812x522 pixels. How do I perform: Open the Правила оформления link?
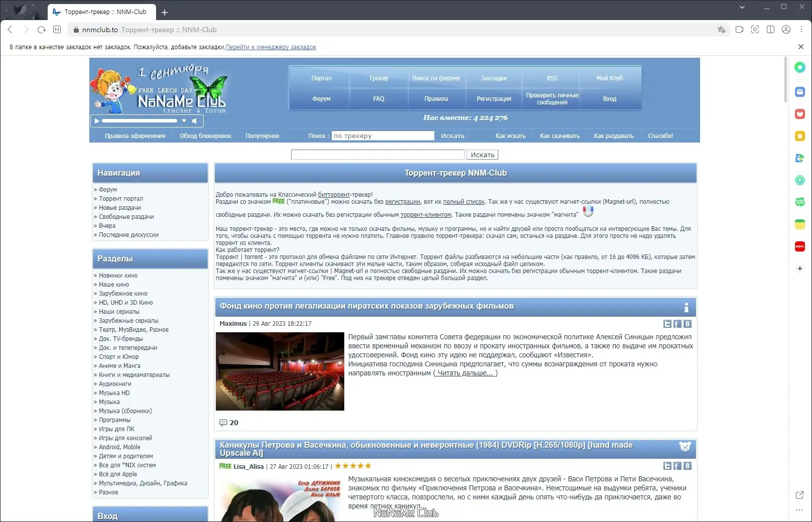[135, 136]
